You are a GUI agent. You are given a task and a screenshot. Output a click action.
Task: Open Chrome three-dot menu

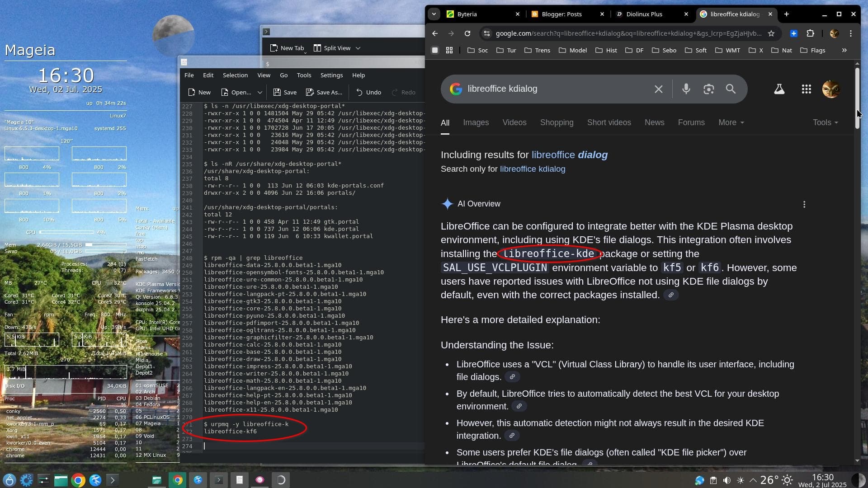(851, 33)
